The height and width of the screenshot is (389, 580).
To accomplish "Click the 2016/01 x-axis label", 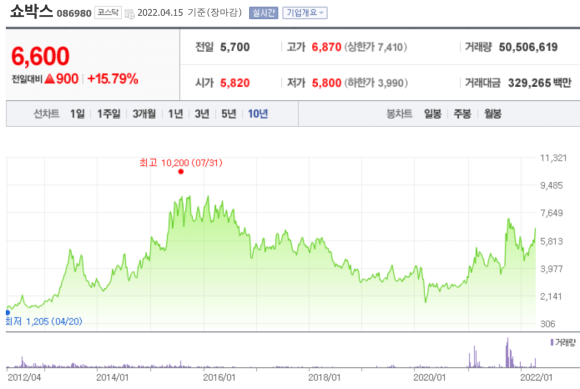I will pyautogui.click(x=219, y=378).
